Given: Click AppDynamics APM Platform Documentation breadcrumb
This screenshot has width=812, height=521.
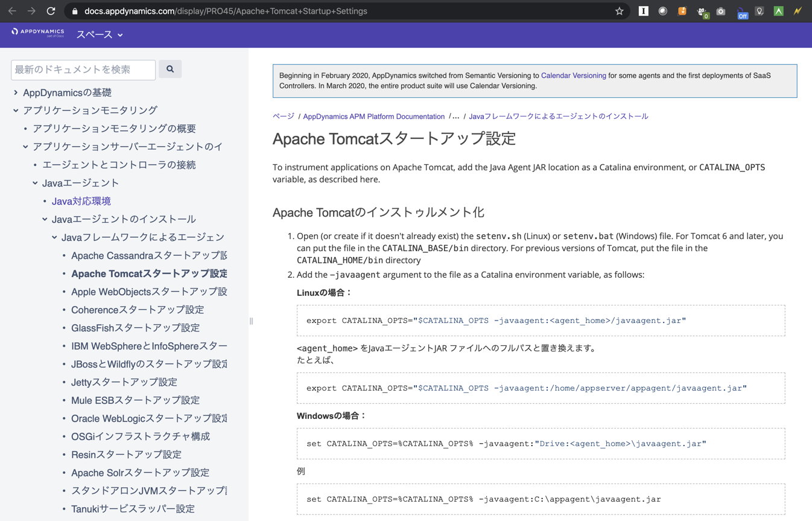Looking at the screenshot, I should [373, 117].
